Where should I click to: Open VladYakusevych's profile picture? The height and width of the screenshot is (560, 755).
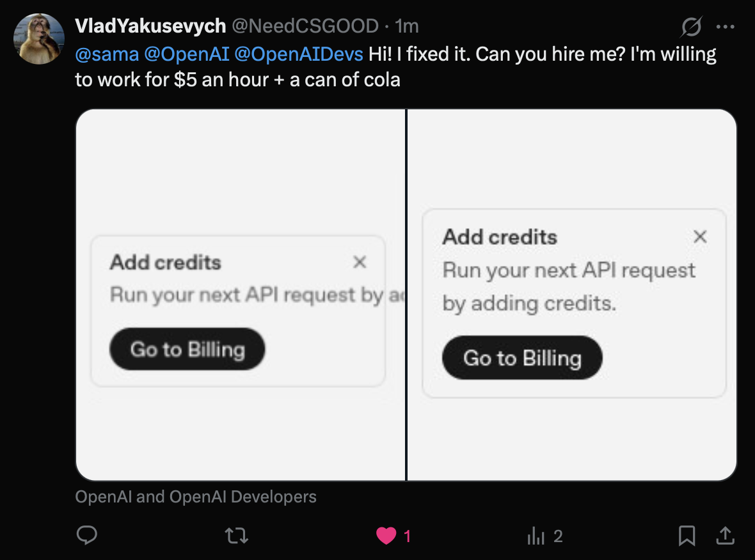click(39, 38)
